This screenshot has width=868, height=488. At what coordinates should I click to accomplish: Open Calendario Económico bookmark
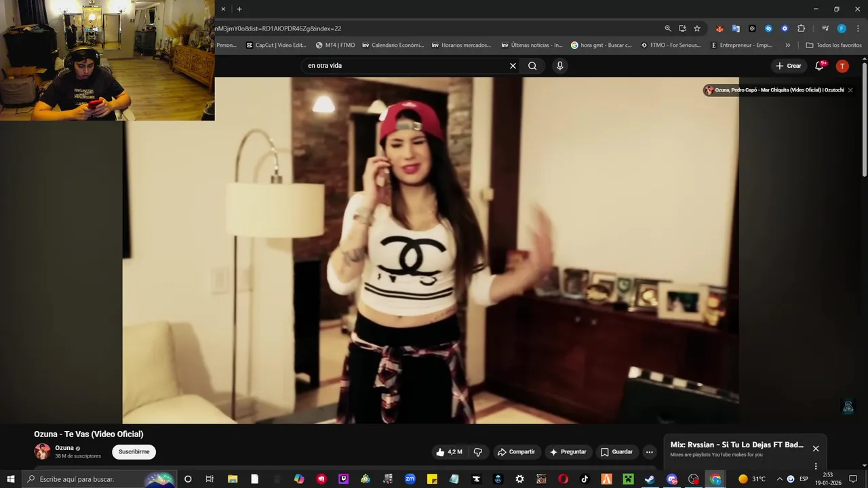(393, 45)
